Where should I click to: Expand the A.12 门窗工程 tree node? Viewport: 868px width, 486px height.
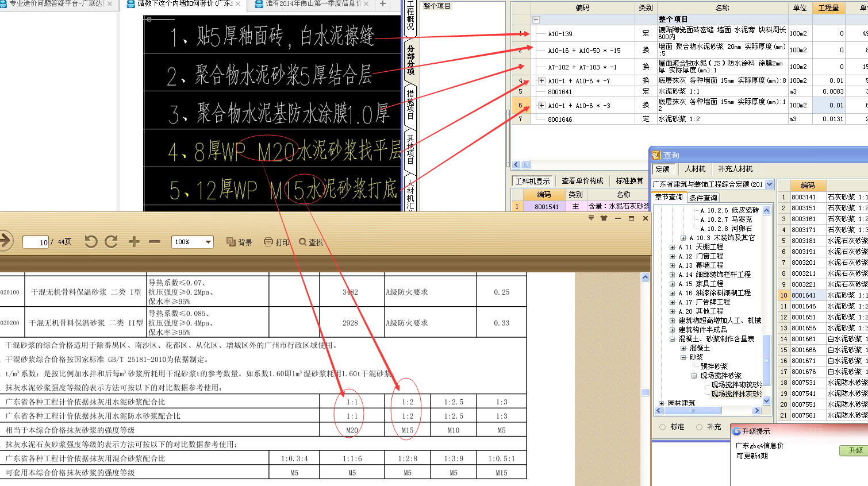pos(672,256)
